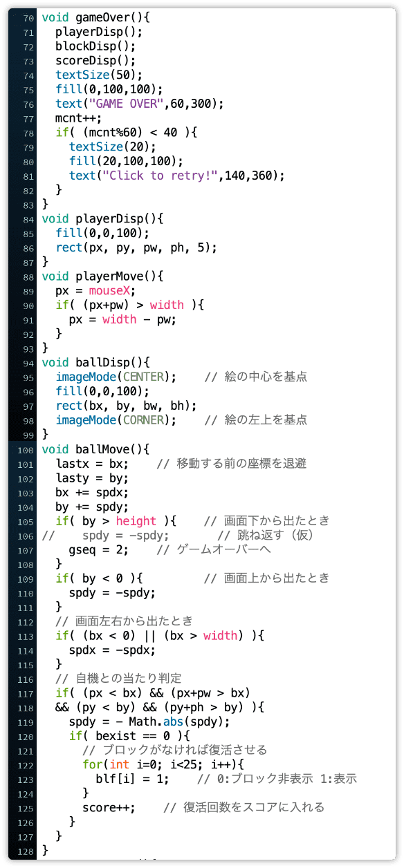This screenshot has width=404, height=868.
Task: Click the "void playerDisp(){" declaration
Action: 102,218
